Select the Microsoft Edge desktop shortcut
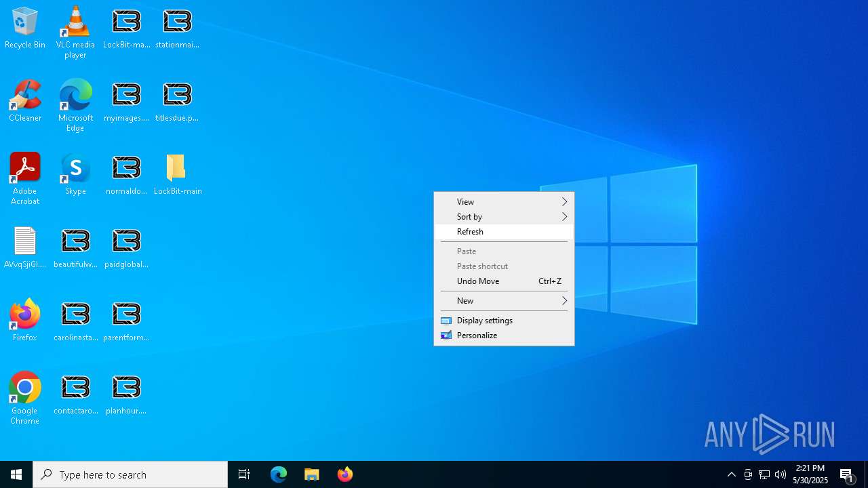The width and height of the screenshot is (868, 488). click(75, 106)
